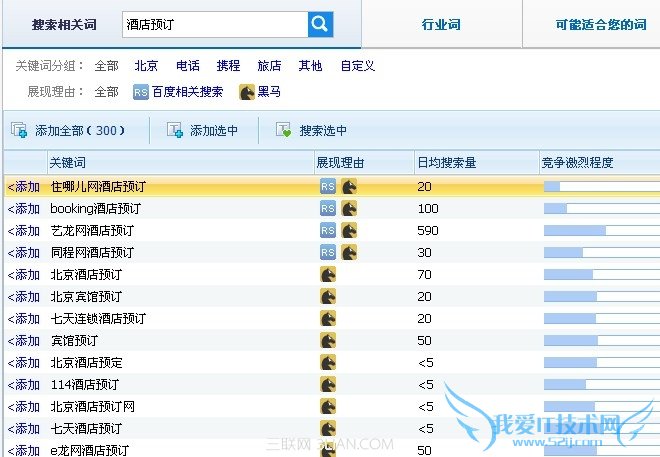Add keyword 七天酒店预订 via <添加
This screenshot has width=660, height=457.
coord(24,429)
